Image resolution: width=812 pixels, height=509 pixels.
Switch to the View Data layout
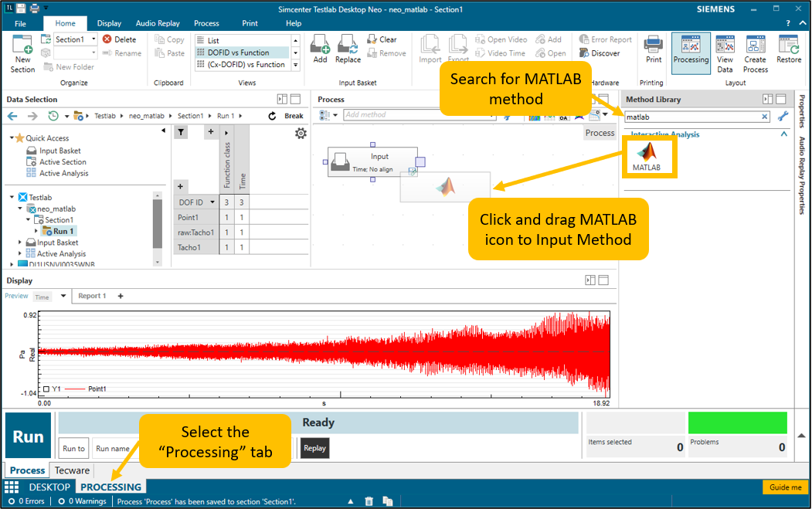[725, 54]
